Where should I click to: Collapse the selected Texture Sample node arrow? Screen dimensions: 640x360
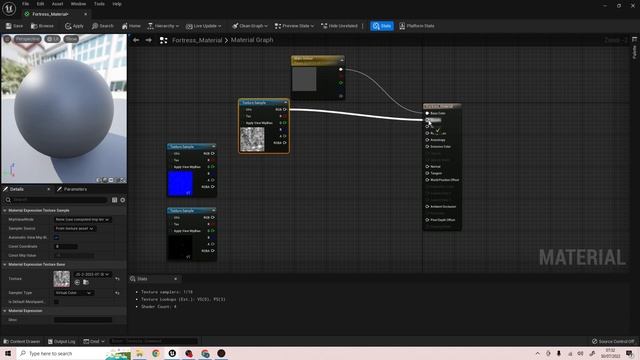pos(285,102)
